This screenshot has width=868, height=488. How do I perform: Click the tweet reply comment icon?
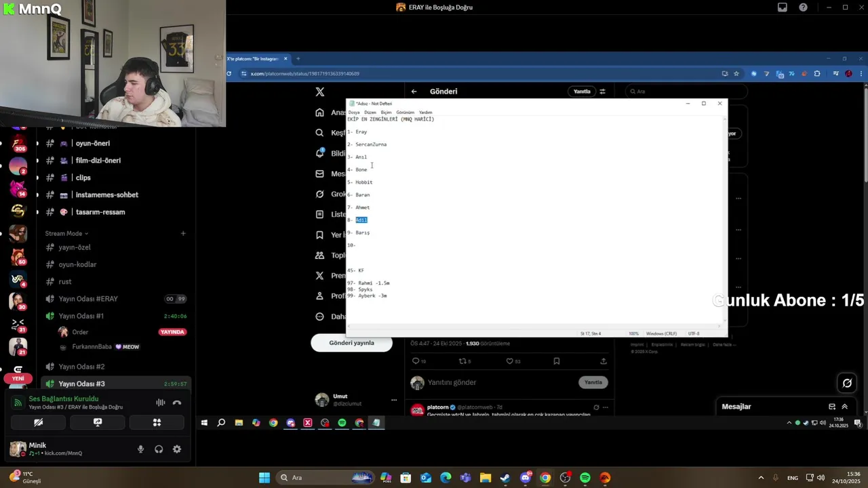click(x=416, y=361)
